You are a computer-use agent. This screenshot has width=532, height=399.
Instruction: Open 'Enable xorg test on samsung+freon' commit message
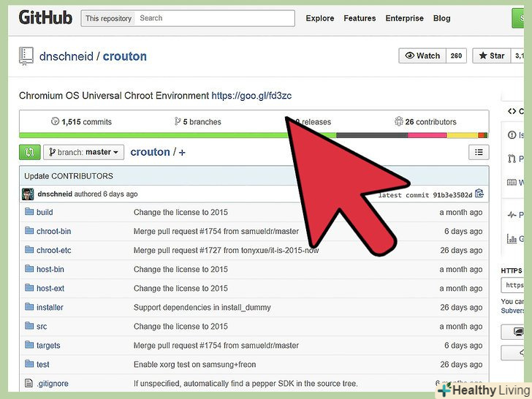tap(194, 365)
